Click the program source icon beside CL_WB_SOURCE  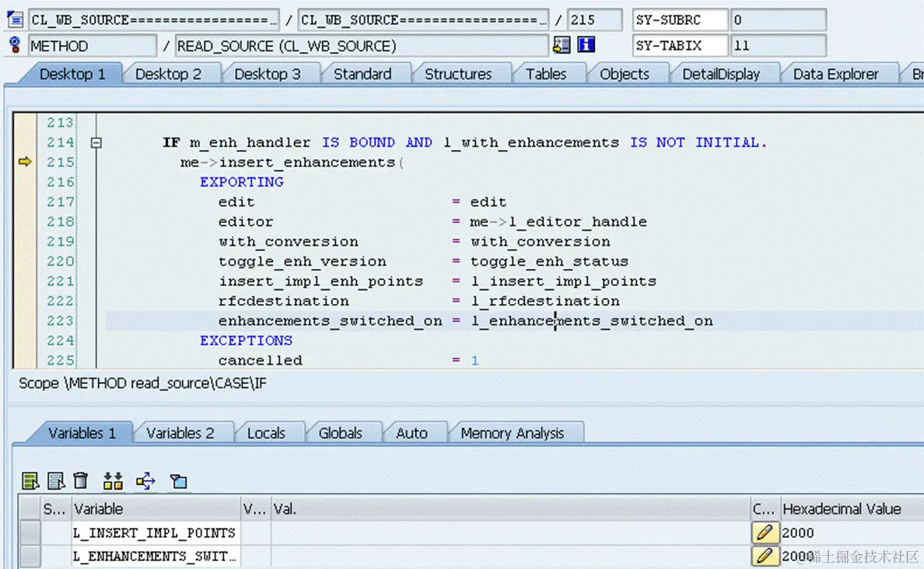tap(15, 19)
